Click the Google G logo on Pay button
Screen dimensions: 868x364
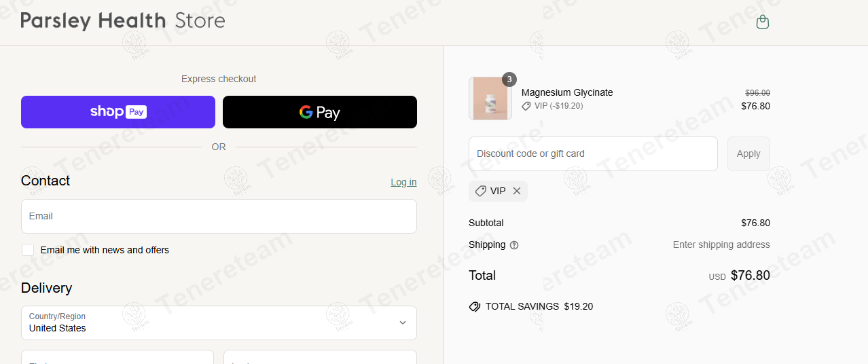pyautogui.click(x=306, y=112)
